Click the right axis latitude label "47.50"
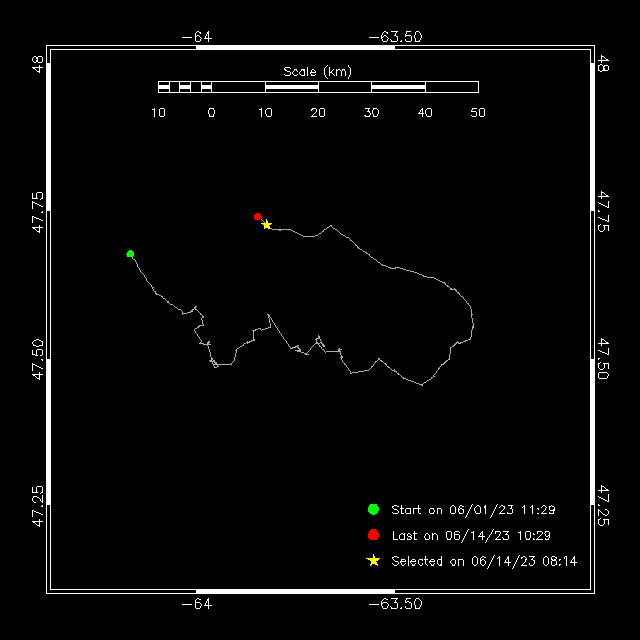Image resolution: width=640 pixels, height=640 pixels. click(603, 359)
